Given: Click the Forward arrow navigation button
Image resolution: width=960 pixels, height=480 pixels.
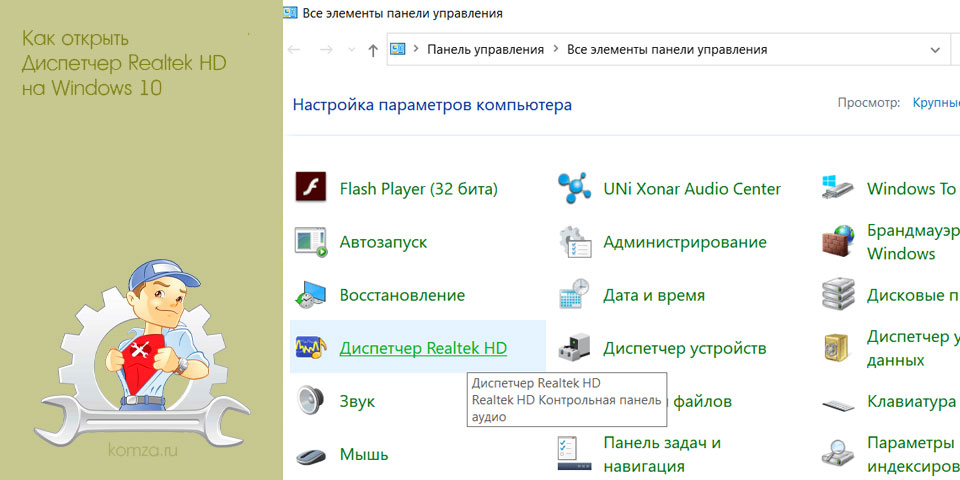Looking at the screenshot, I should pos(326,50).
